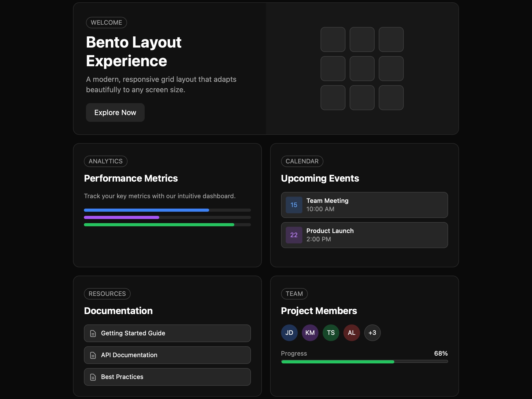Image resolution: width=532 pixels, height=399 pixels.
Task: Click the center square of the grid graphic
Action: tap(362, 69)
